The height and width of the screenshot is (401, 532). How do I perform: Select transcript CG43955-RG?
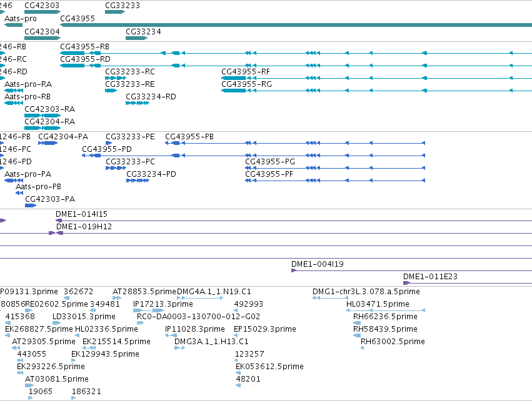click(247, 84)
